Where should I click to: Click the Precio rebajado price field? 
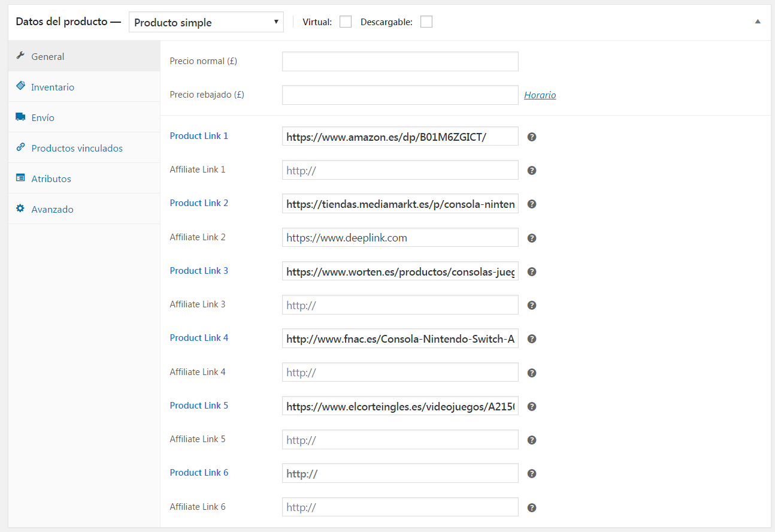point(399,95)
